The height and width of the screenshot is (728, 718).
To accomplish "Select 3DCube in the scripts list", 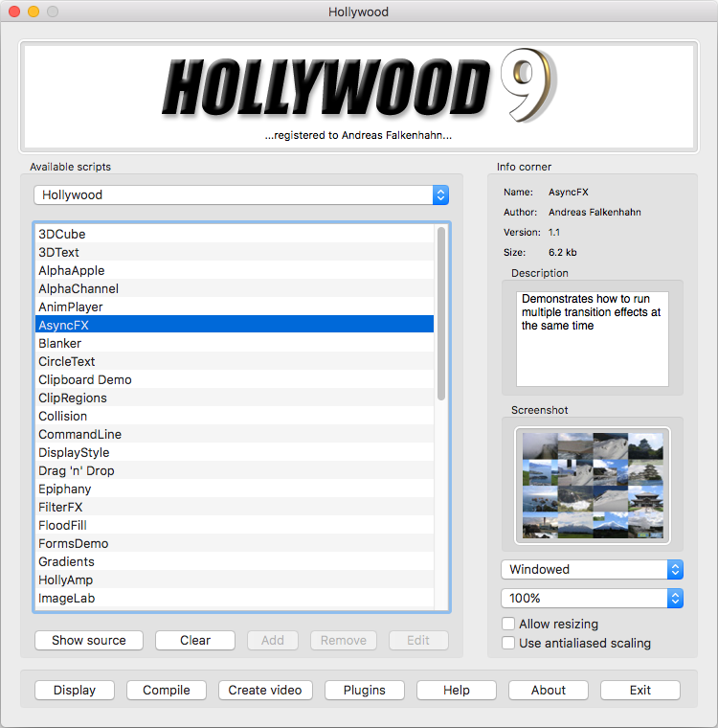I will pyautogui.click(x=62, y=234).
